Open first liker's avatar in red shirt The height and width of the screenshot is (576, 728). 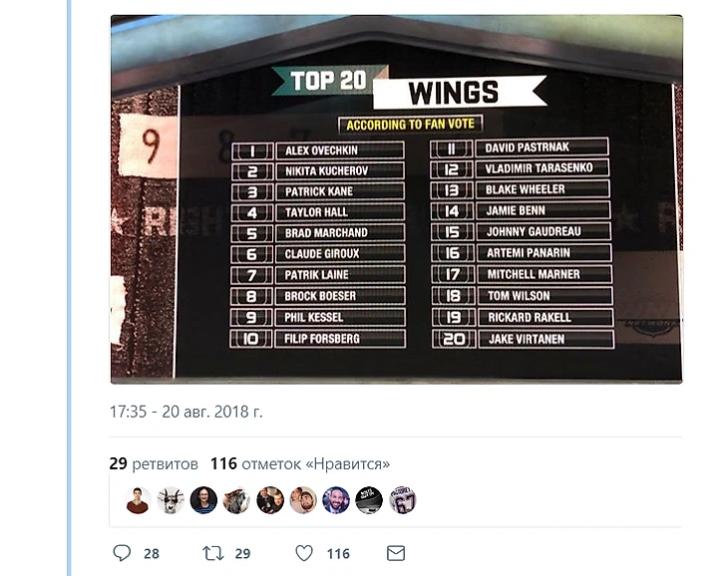(x=138, y=500)
